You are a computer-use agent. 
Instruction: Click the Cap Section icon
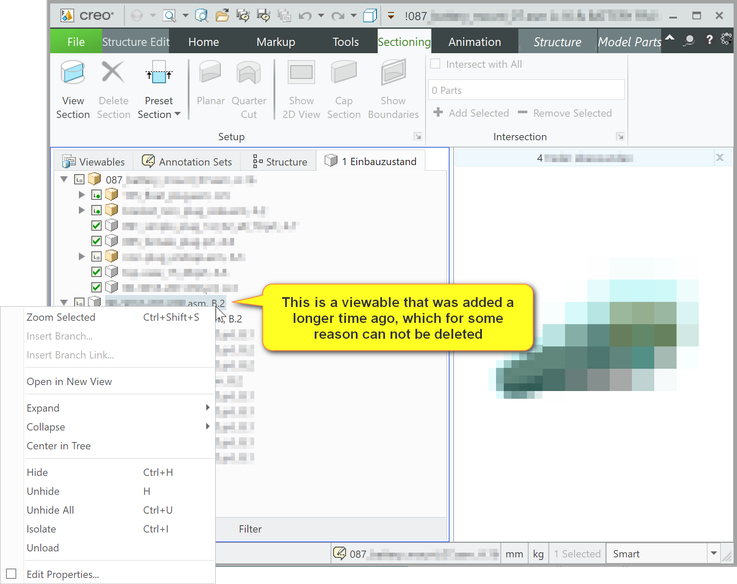(x=344, y=72)
